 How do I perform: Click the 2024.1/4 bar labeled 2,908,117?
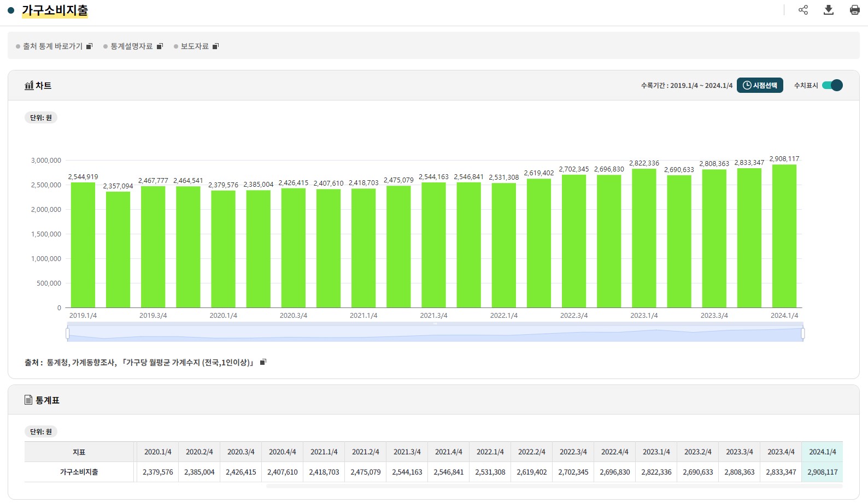(x=784, y=236)
